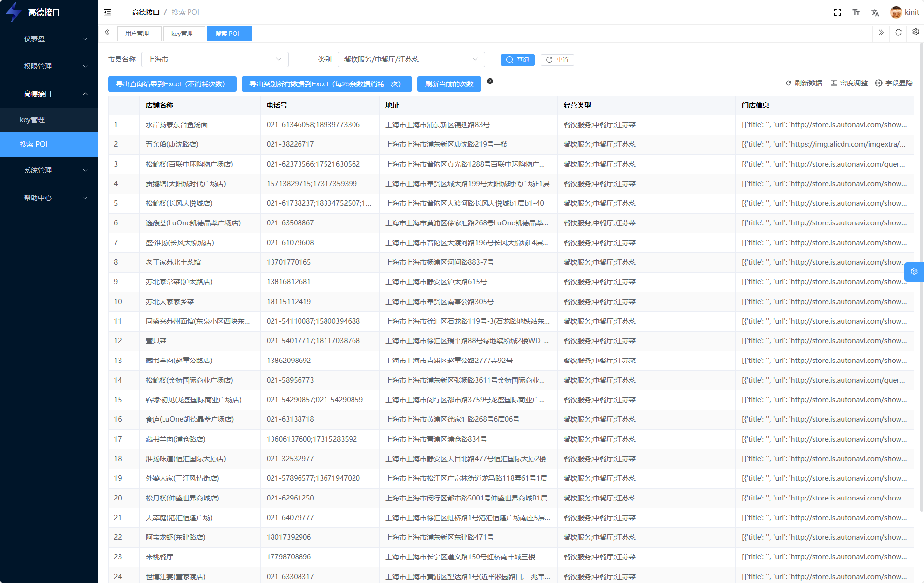Collapse the sidebar with the menu fold icon
The image size is (924, 583).
tap(108, 12)
